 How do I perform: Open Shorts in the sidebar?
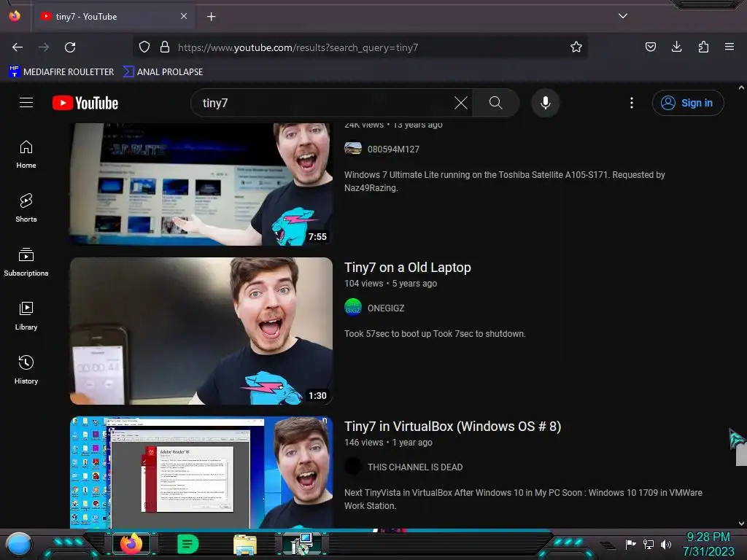coord(26,208)
